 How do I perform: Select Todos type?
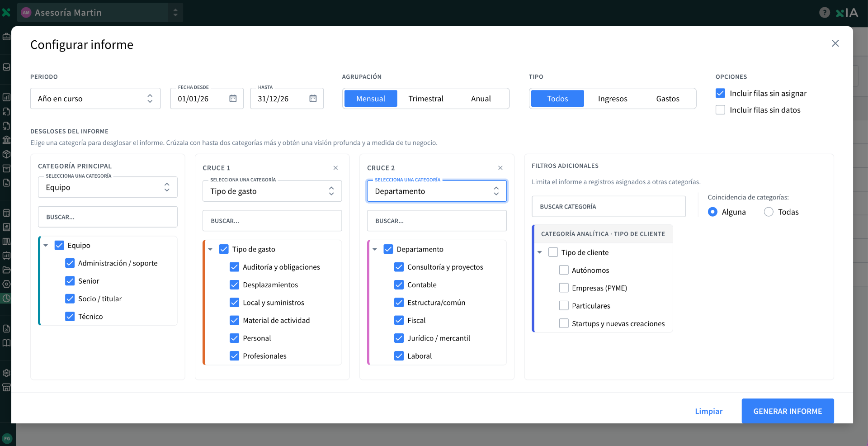coord(557,99)
